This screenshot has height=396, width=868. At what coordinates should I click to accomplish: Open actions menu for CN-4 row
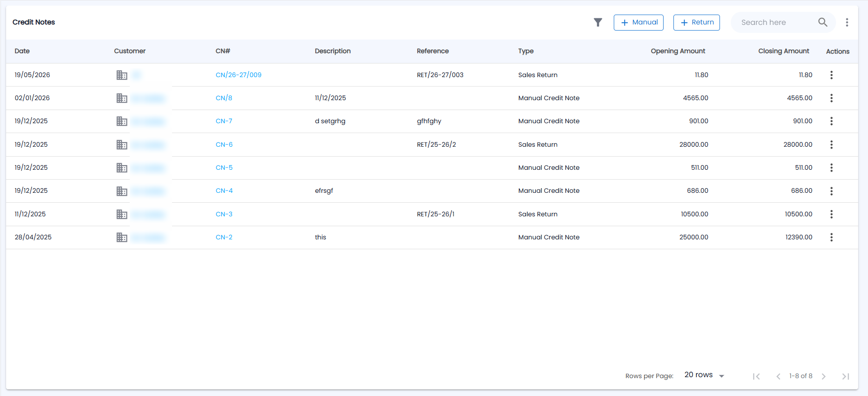tap(831, 191)
